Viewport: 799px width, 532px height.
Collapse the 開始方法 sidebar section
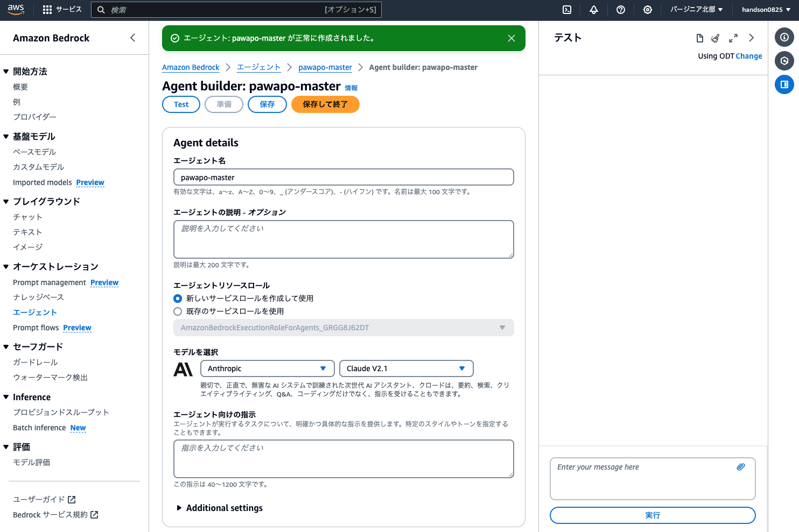click(x=6, y=72)
